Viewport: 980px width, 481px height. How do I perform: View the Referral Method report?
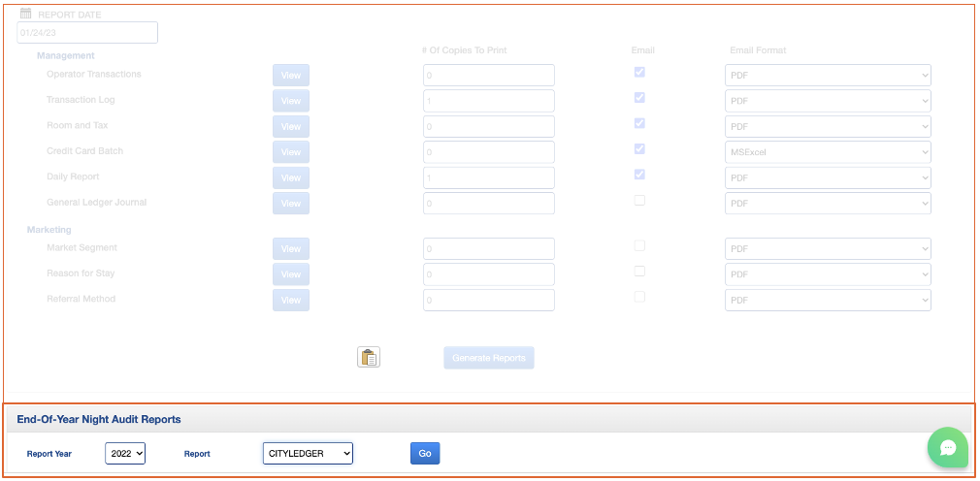click(x=291, y=301)
